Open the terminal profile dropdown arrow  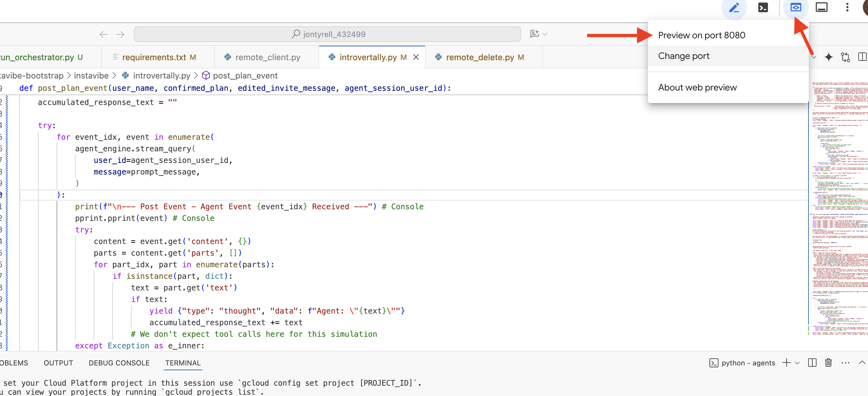(797, 363)
